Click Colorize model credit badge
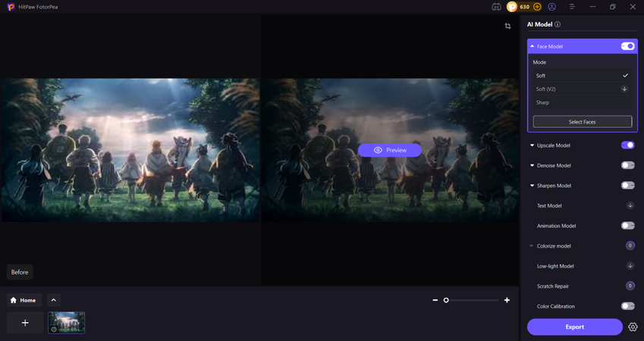 click(630, 246)
